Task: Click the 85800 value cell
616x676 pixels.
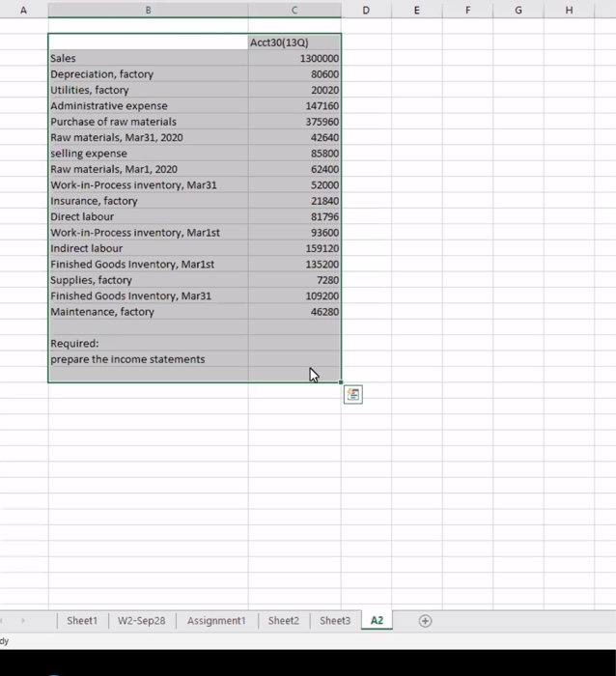Action: click(294, 154)
